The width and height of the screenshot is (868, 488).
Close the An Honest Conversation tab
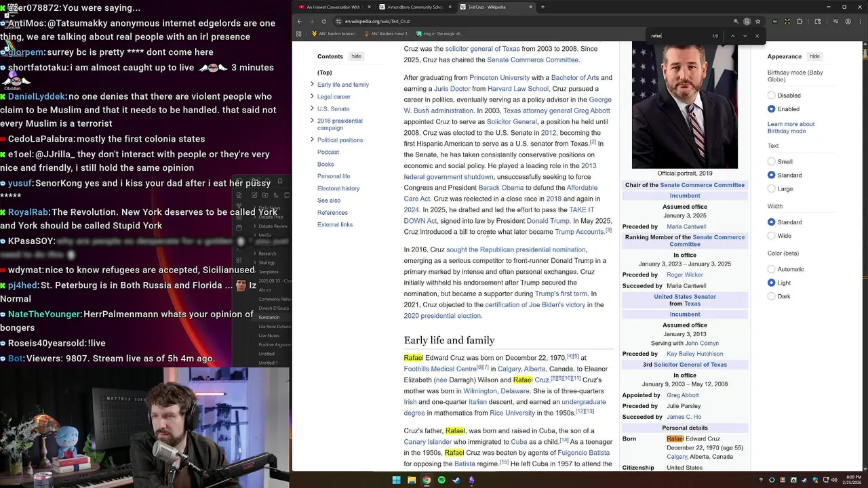pyautogui.click(x=370, y=7)
